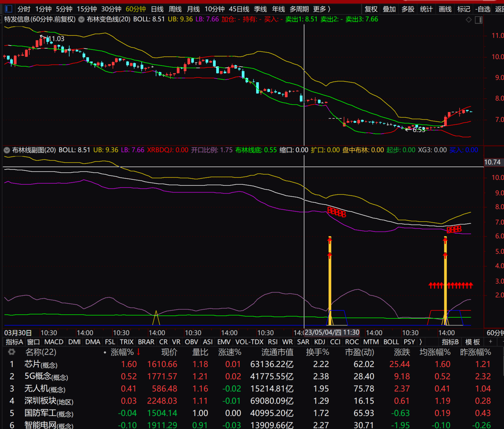The height and width of the screenshot is (429, 504).
Task: Expand the 布林变色线 indicator menu arrow
Action: (81, 19)
